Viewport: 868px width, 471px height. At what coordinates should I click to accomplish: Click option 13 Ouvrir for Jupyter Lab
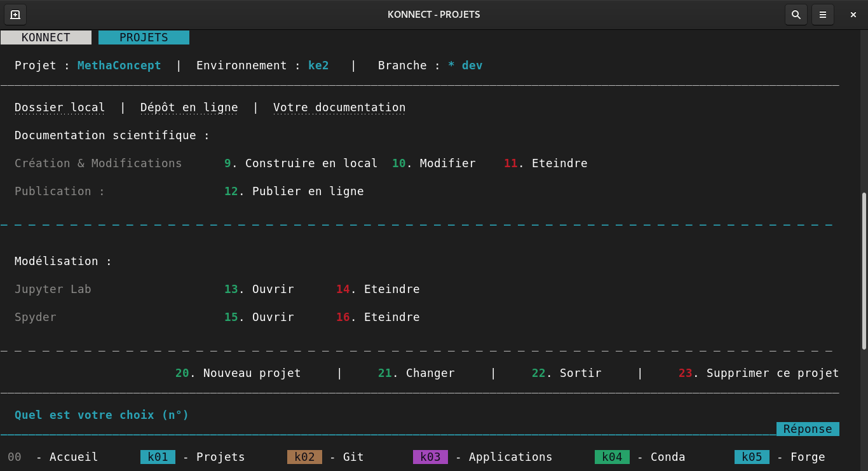click(259, 289)
